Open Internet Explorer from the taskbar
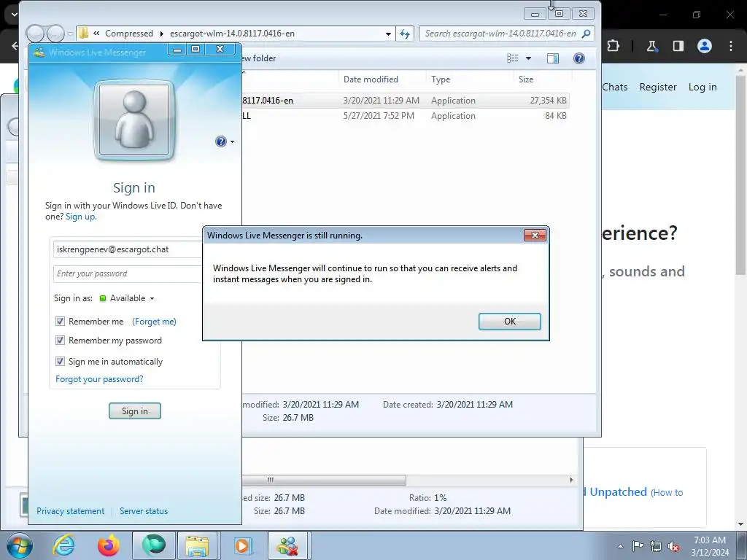 63,545
